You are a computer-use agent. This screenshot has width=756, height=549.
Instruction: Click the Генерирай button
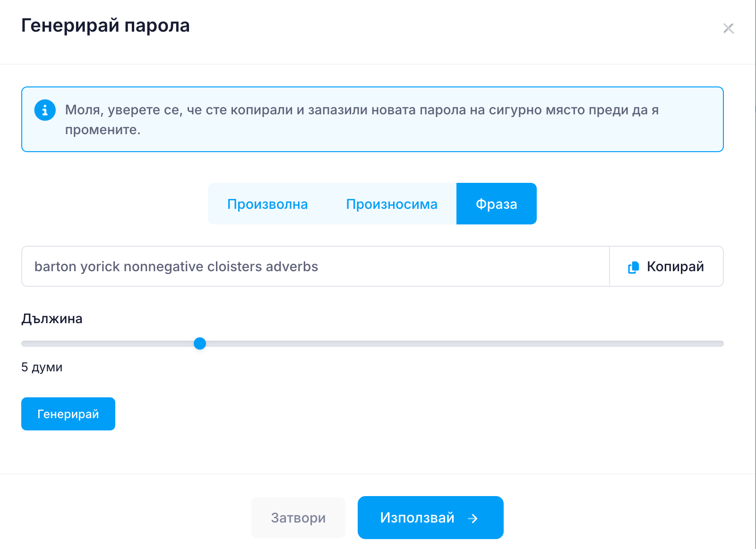click(x=68, y=414)
